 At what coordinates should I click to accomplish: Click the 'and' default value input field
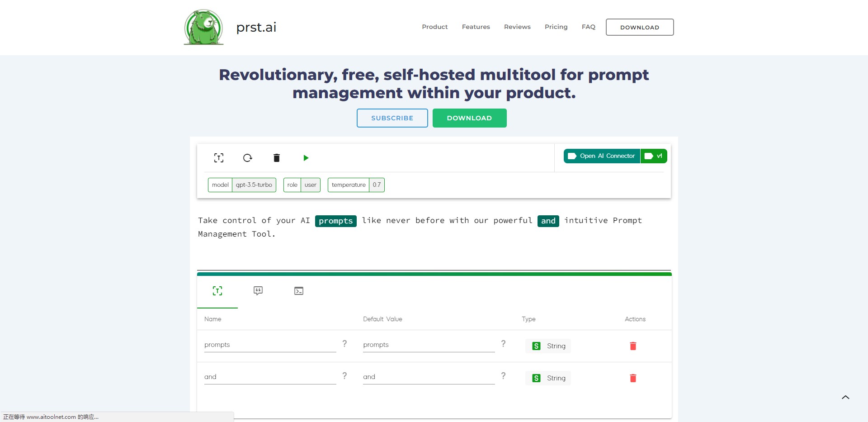pos(428,376)
